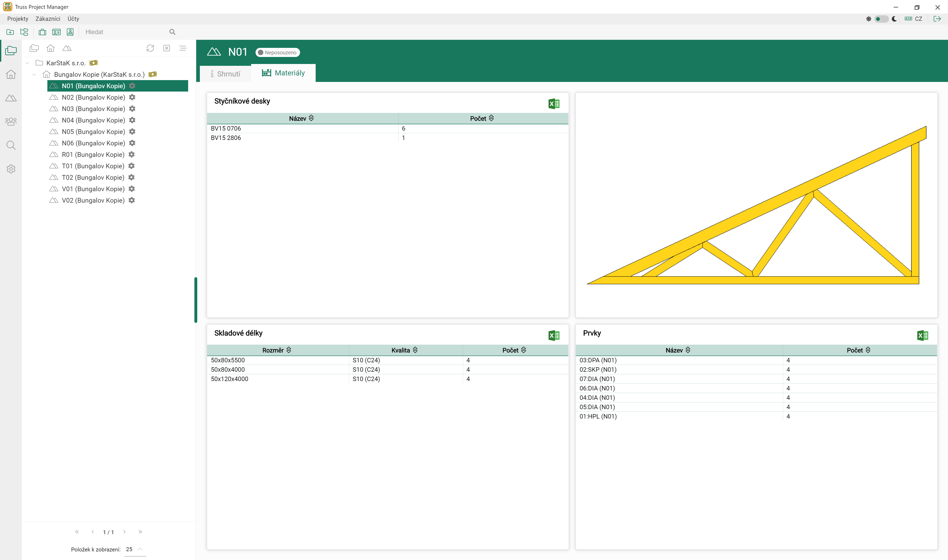948x560 pixels.
Task: Export Skladové délky table to Excel
Action: [x=554, y=335]
